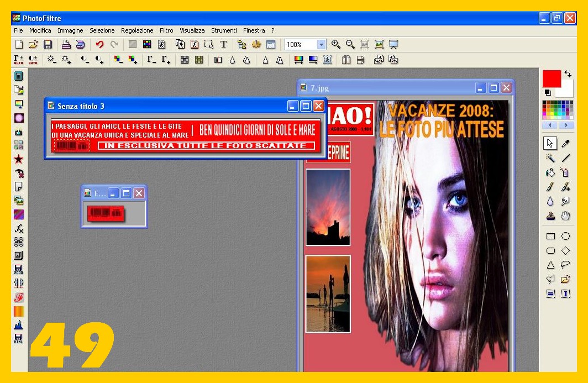Swap foreground and background colors
This screenshot has height=383, width=588.
568,74
